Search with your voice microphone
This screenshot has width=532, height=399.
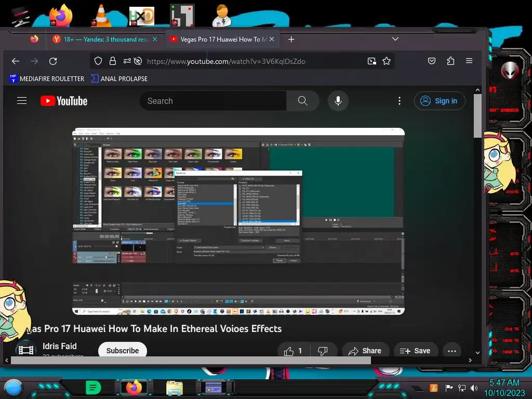338,101
